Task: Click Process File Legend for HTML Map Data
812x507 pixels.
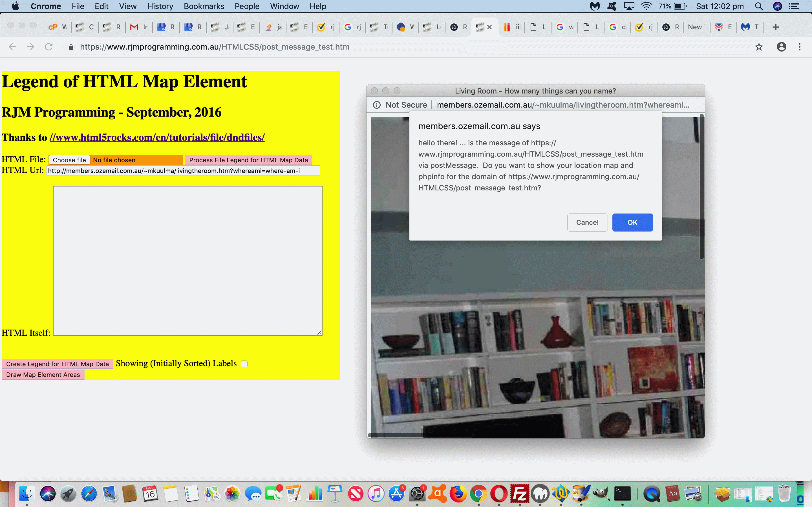Action: pos(249,159)
